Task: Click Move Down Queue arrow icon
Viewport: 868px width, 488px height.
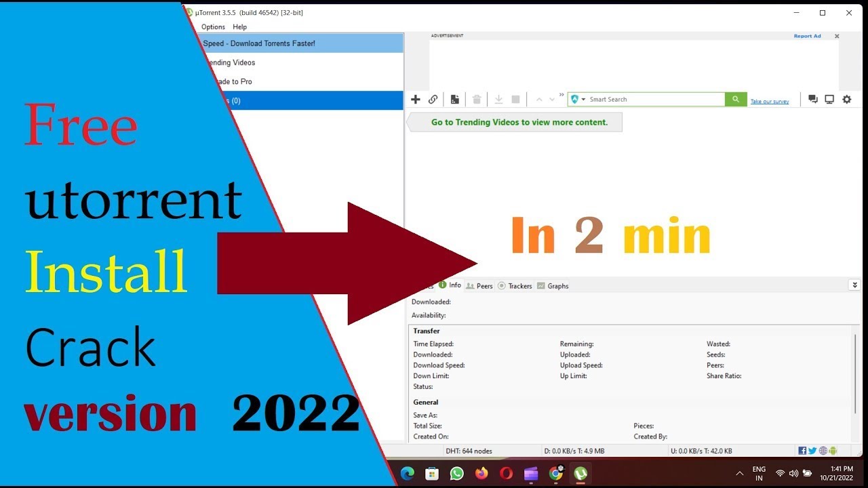Action: [x=552, y=100]
